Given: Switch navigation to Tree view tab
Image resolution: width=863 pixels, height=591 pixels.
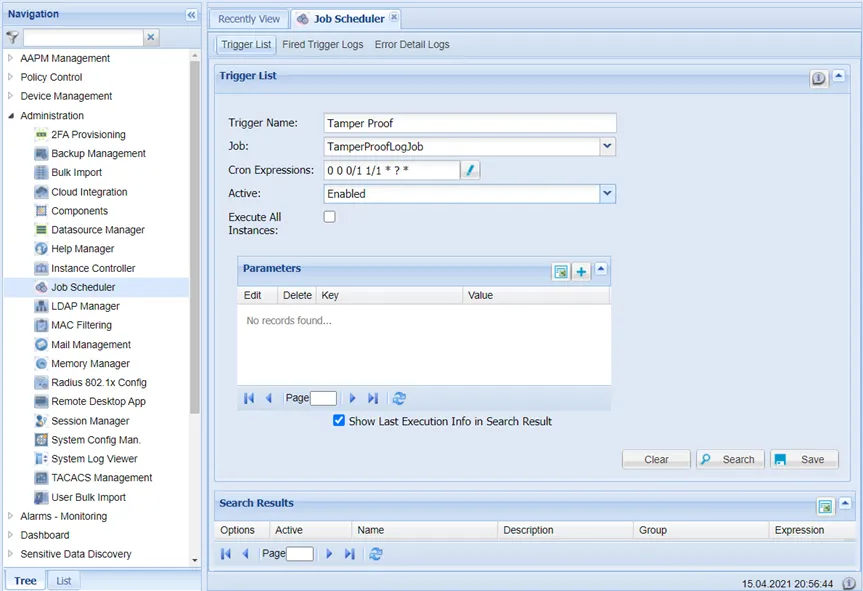Looking at the screenshot, I should click(x=25, y=581).
